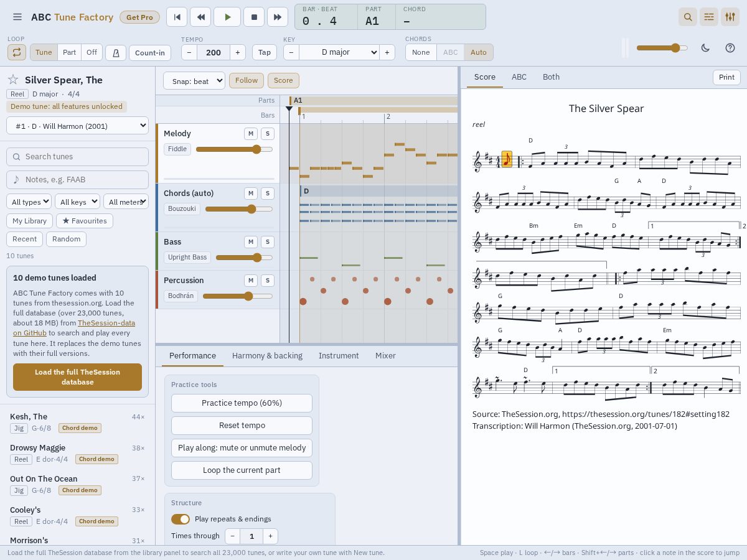Image resolution: width=747 pixels, height=560 pixels.
Task: Switch to dark mode with the moon icon
Action: pos(705,48)
